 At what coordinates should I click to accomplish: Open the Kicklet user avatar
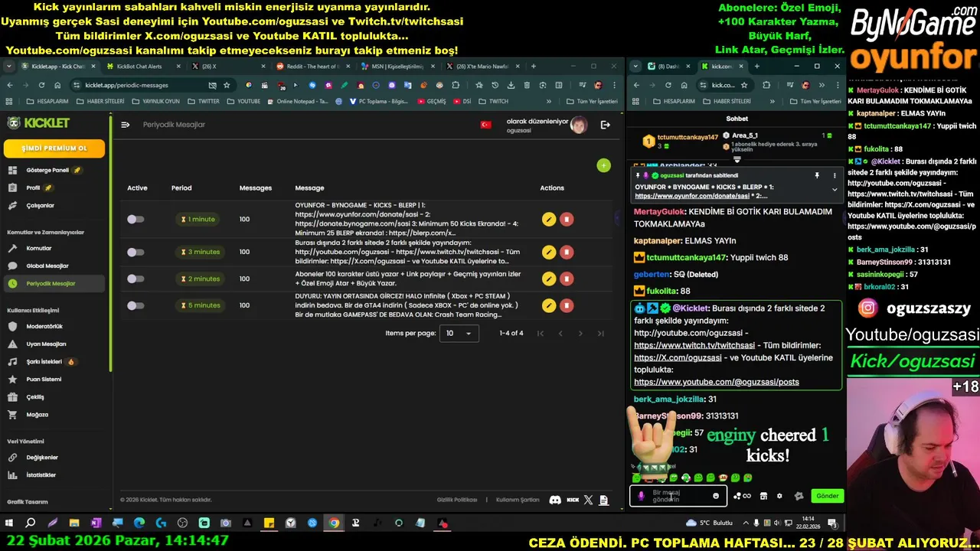(579, 125)
